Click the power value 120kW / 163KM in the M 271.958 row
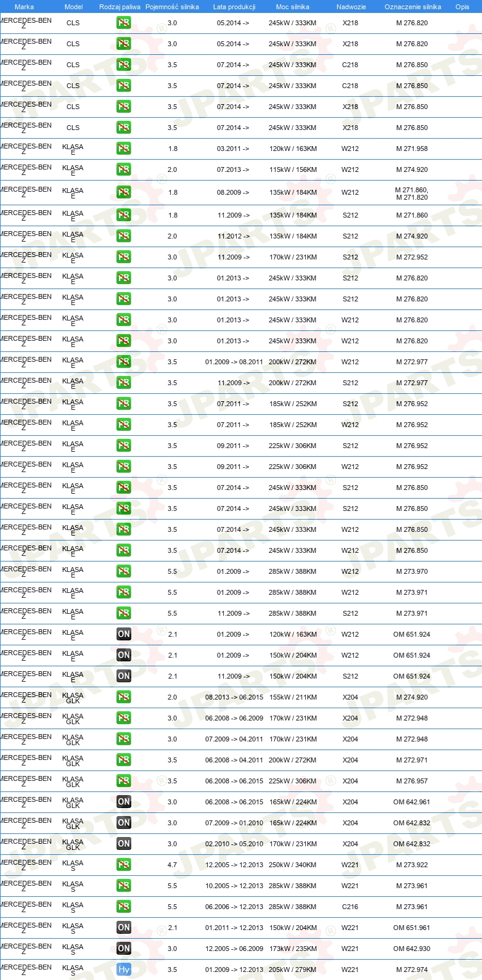This screenshot has width=482, height=980. (293, 149)
